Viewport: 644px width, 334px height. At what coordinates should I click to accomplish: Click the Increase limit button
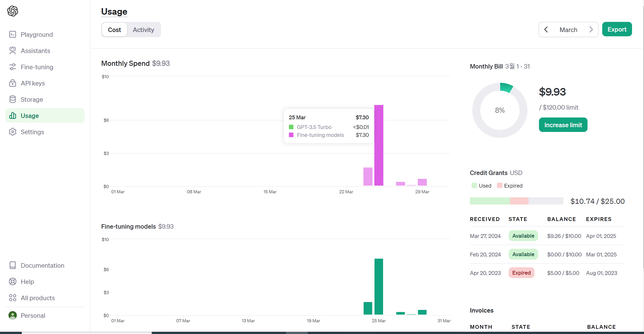(x=563, y=125)
